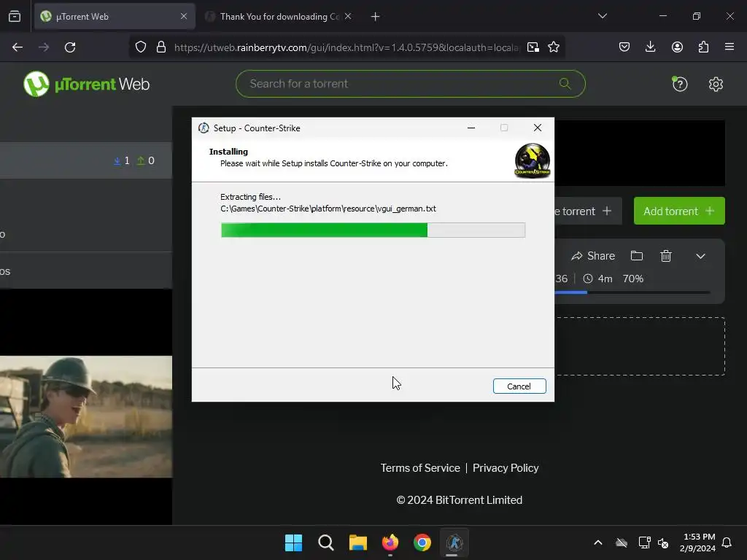Click the search magnifier icon
Viewport: 747px width, 560px height.
pos(565,84)
